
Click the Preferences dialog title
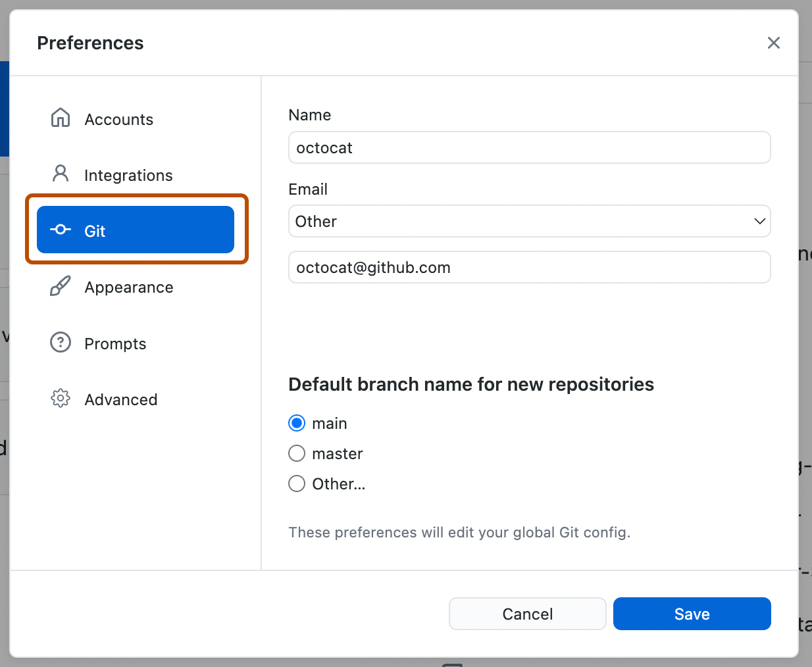[90, 43]
